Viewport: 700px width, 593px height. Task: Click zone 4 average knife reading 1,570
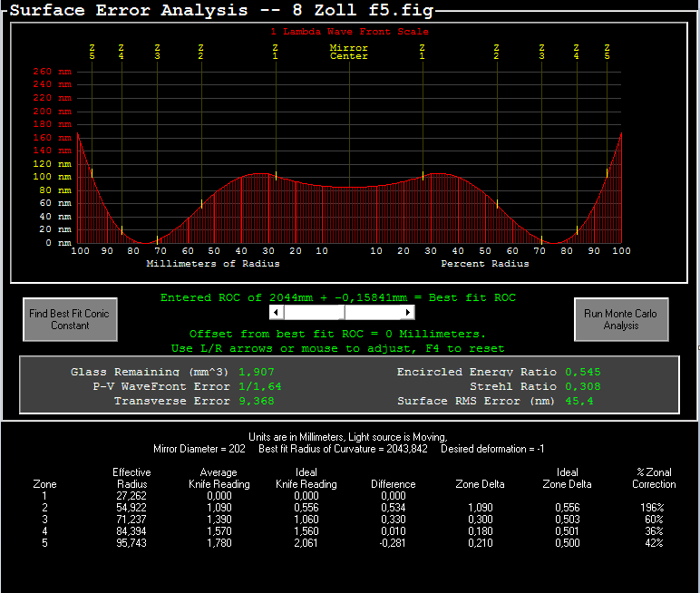219,531
